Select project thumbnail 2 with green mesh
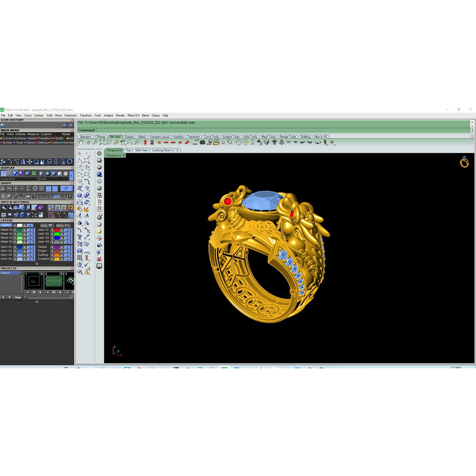Screen dimensions: 476x476 pos(53,281)
